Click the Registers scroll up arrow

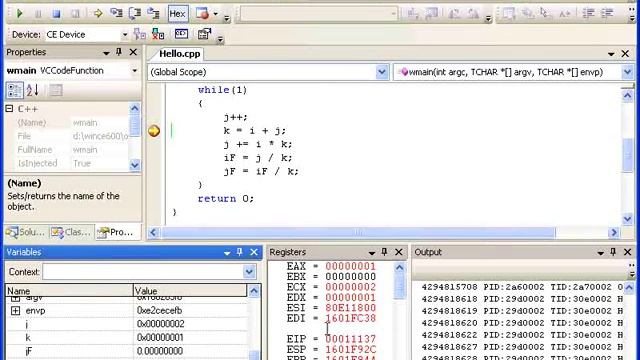click(x=399, y=268)
